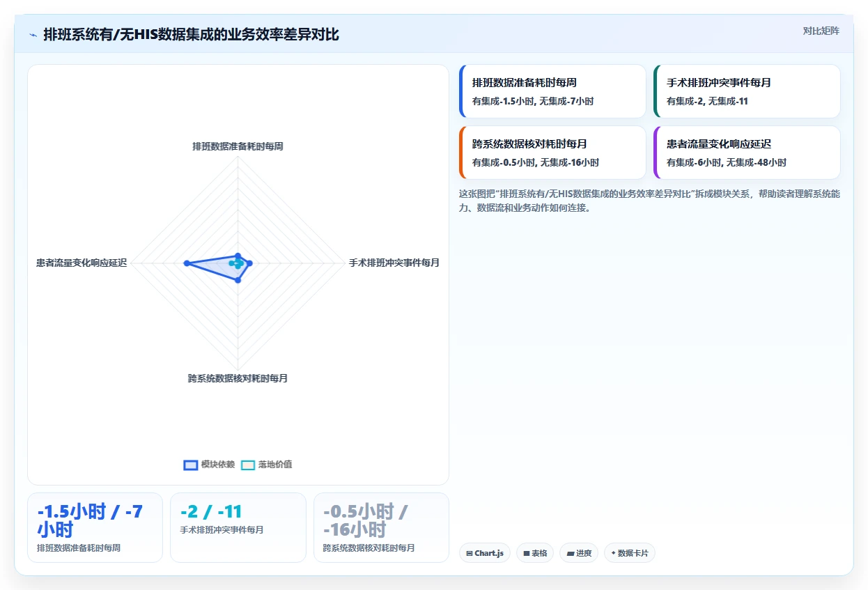The height and width of the screenshot is (590, 868).
Task: Click the Chart.js tag chip
Action: [485, 553]
